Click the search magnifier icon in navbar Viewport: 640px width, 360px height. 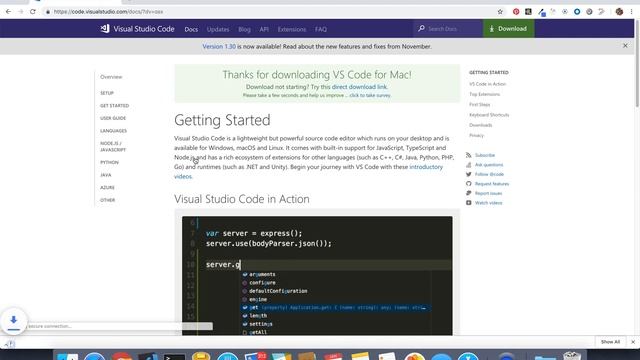coord(421,29)
